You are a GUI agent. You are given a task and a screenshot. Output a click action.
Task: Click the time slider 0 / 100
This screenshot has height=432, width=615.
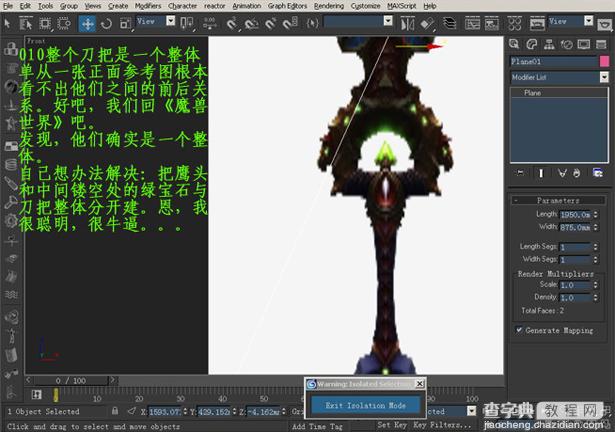click(71, 380)
